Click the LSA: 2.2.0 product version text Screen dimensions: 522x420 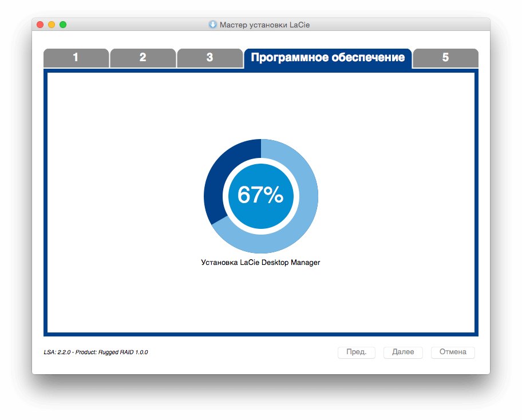(96, 352)
